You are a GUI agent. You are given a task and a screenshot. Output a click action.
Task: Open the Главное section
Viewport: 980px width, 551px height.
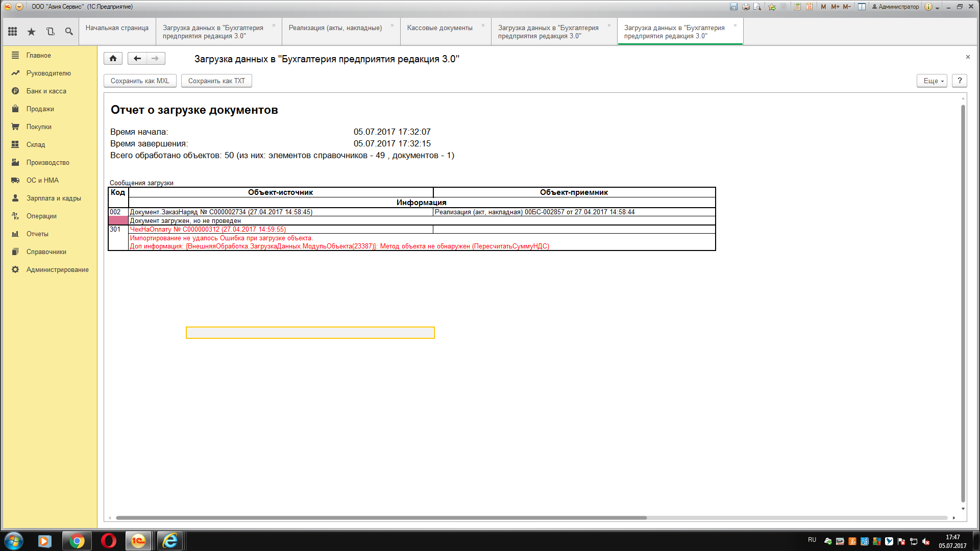[50, 55]
